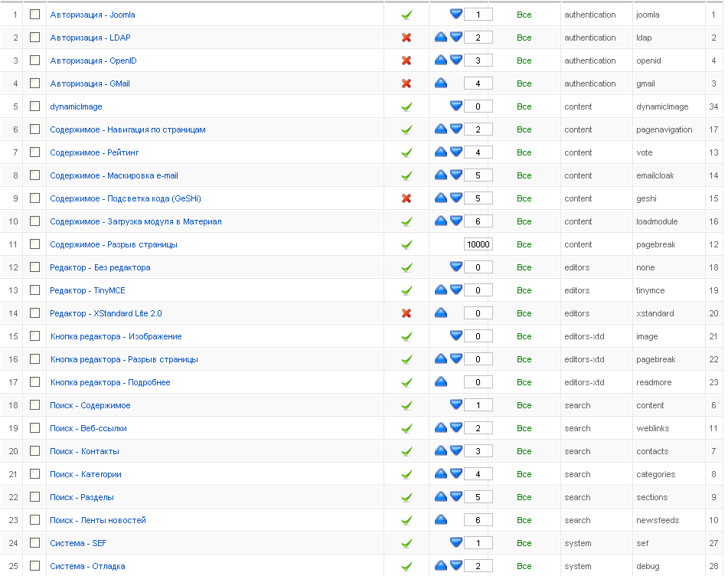Move Содержимое - Навигация по страницам up

(x=441, y=129)
